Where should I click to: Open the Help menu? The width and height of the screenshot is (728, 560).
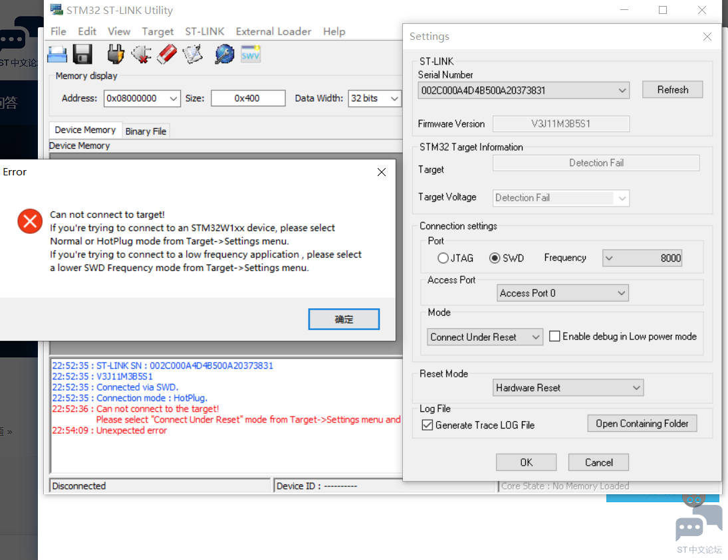click(x=334, y=31)
